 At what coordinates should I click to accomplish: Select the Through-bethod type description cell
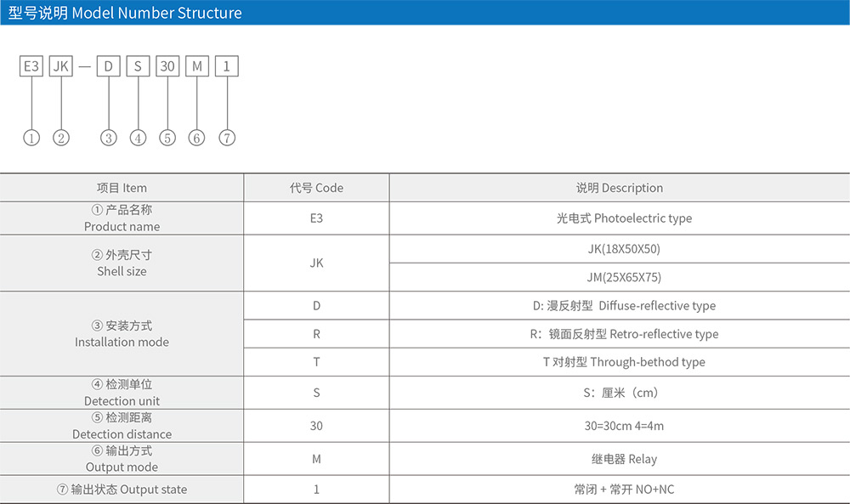[x=619, y=362]
